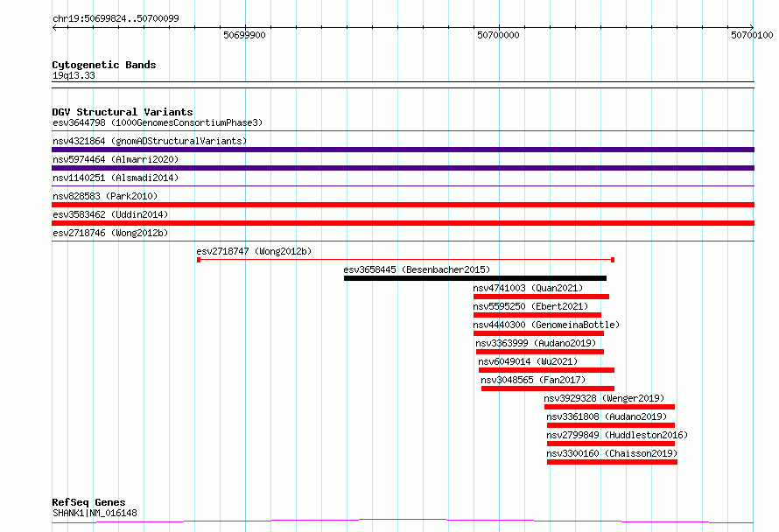Select the esv2718747 (Wong2012b) variant label
The width and height of the screenshot is (779, 532).
pyautogui.click(x=254, y=251)
